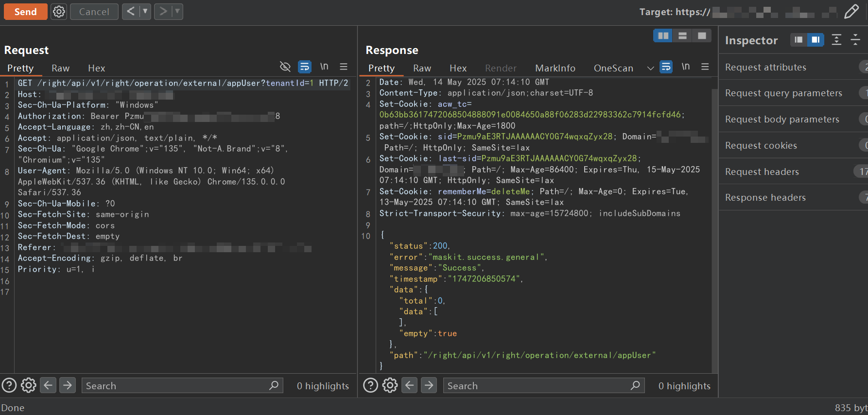This screenshot has width=868, height=415.
Task: Toggle hide non-printable characters eye icon in Request
Action: click(285, 67)
